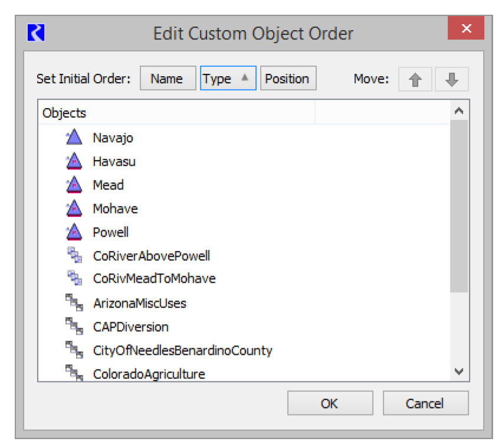
Task: Click the ArizonaMiscUses water user icon
Action: click(x=73, y=303)
